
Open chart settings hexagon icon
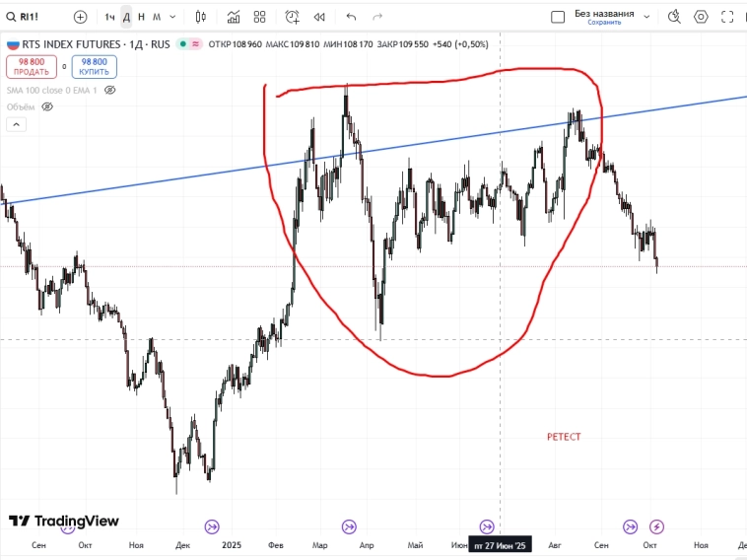coord(701,17)
